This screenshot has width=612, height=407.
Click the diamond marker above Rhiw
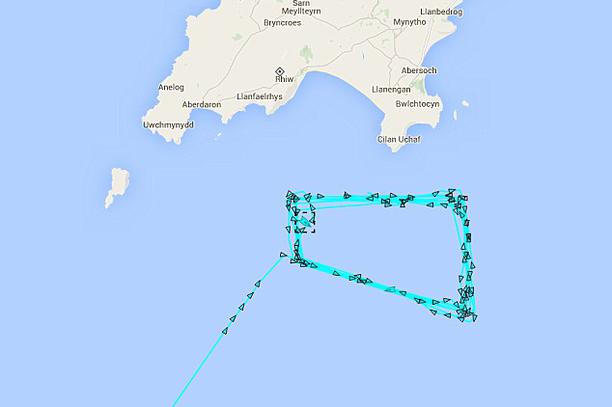pos(279,71)
